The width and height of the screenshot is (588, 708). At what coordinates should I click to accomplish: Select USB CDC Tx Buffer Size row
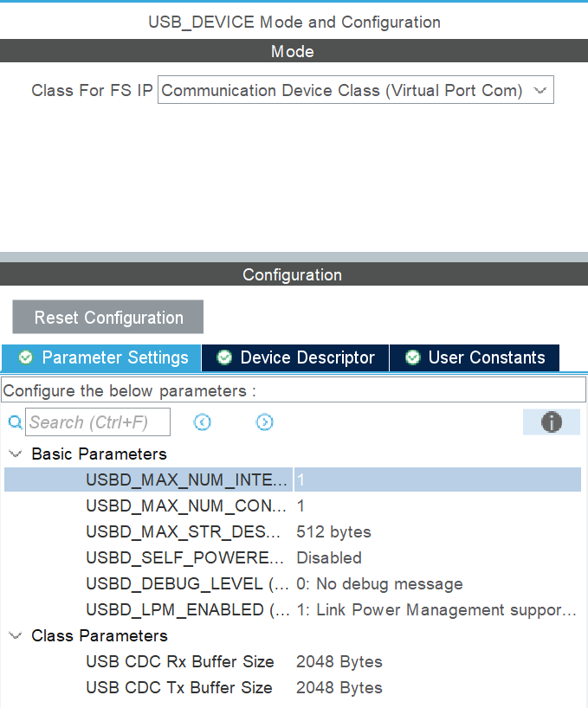(179, 687)
